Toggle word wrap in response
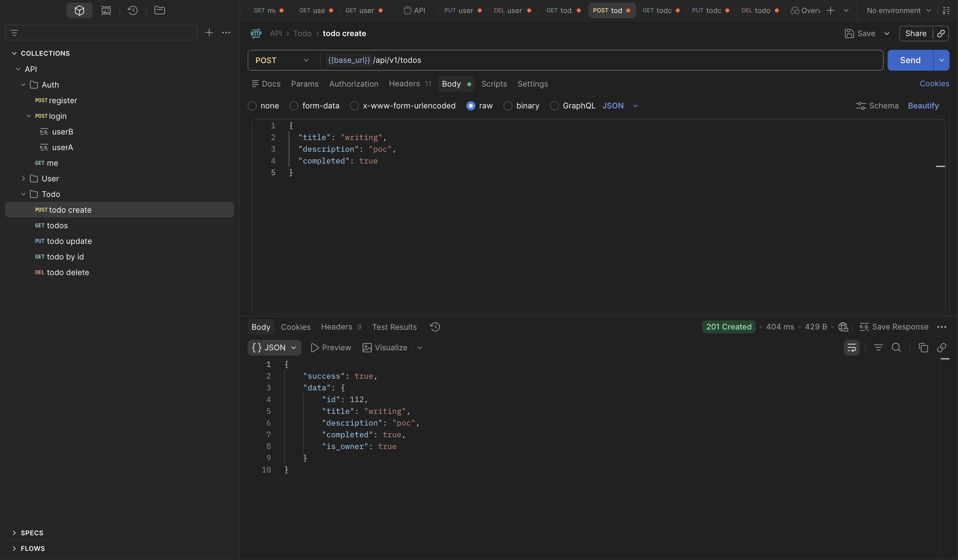This screenshot has height=560, width=958. click(851, 348)
